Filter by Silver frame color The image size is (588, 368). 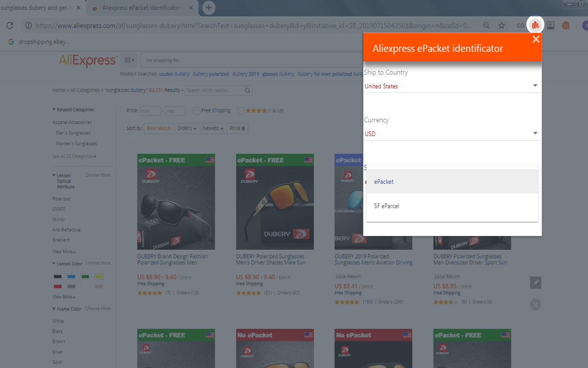coord(58,352)
